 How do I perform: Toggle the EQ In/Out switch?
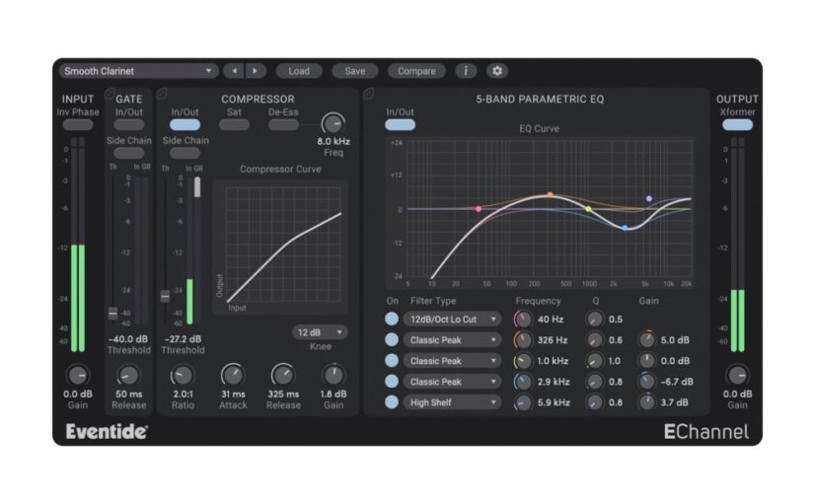tap(401, 124)
